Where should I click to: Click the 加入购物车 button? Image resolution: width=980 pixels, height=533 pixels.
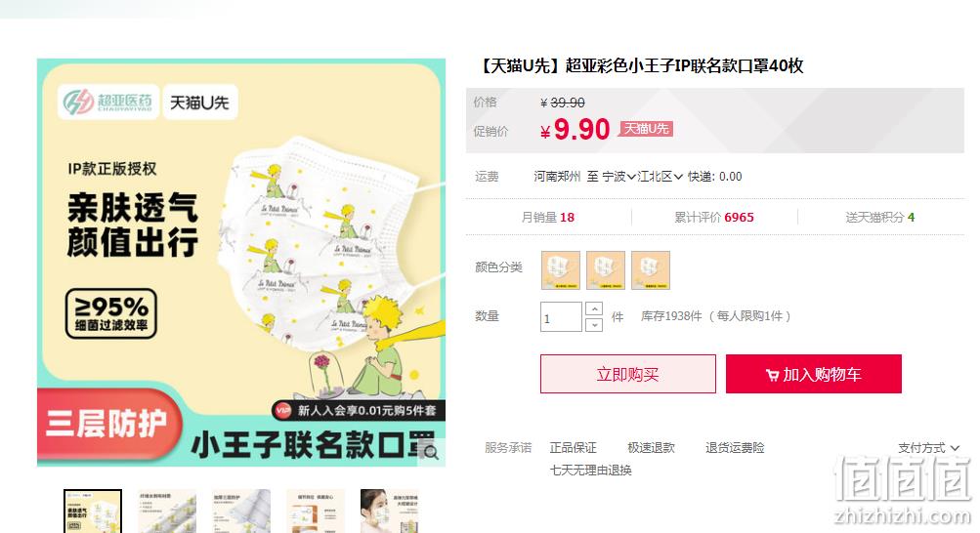[814, 374]
